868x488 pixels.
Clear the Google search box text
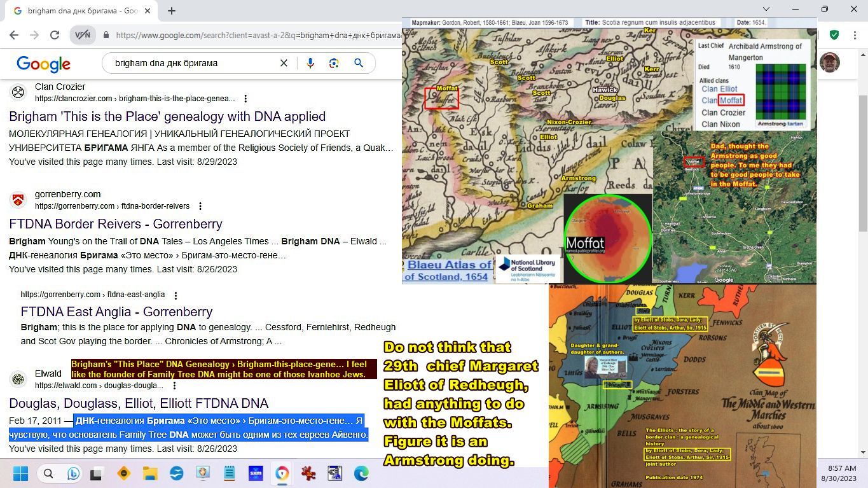pos(284,63)
